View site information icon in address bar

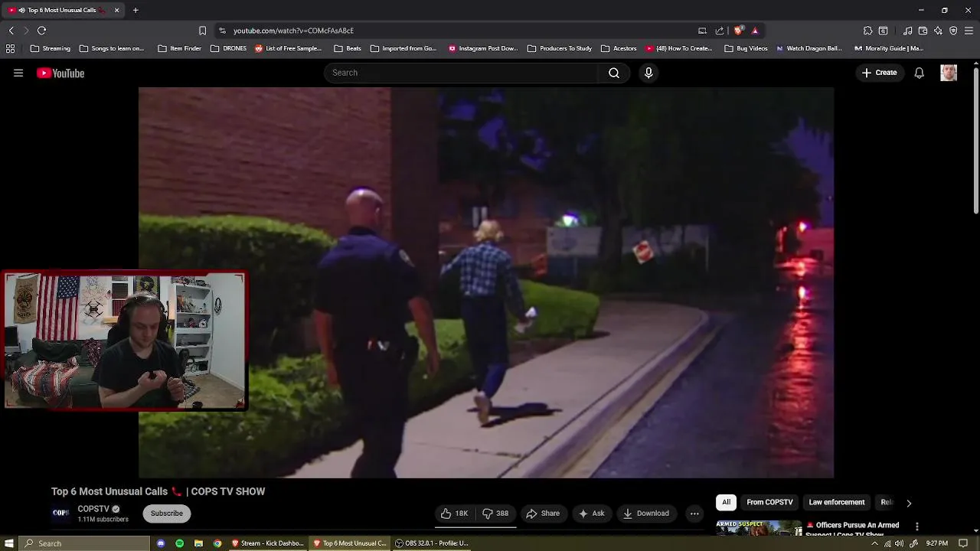tap(222, 31)
